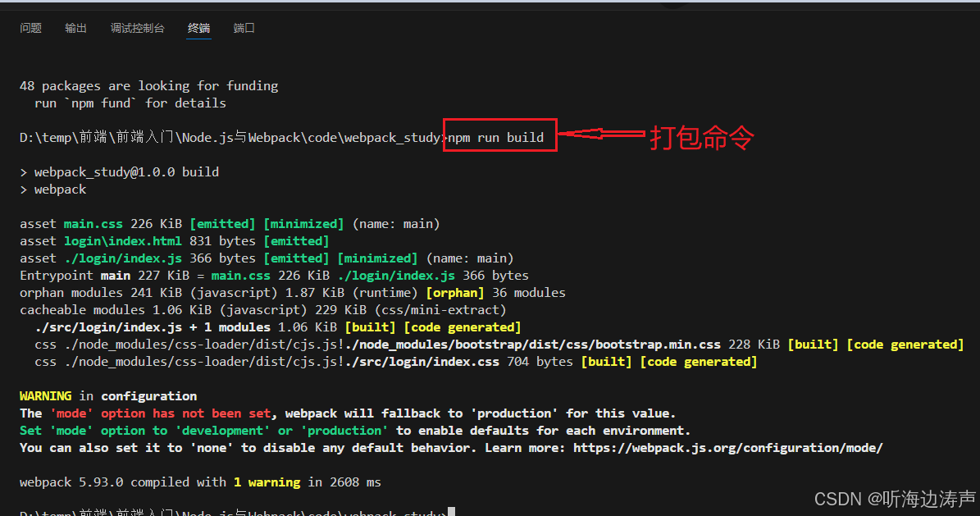
Task: Click '[code generated]' on the bootstrap.min.css line
Action: click(905, 345)
